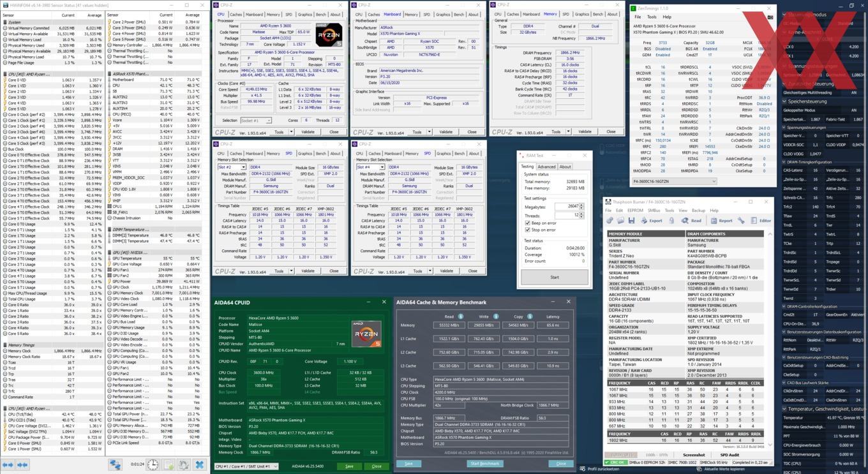868x474 pixels.
Task: Click Save in AIDA64 Cache & Memory Benchmark
Action: point(408,463)
